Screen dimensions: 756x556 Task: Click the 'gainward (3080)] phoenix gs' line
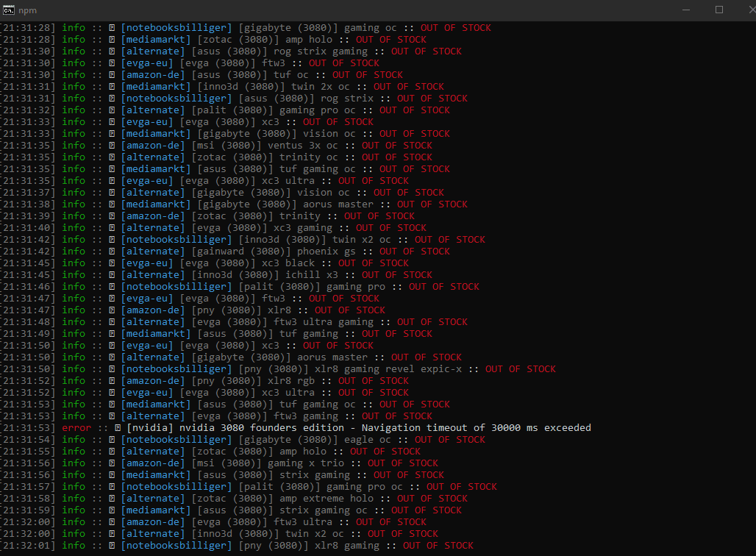click(x=225, y=252)
